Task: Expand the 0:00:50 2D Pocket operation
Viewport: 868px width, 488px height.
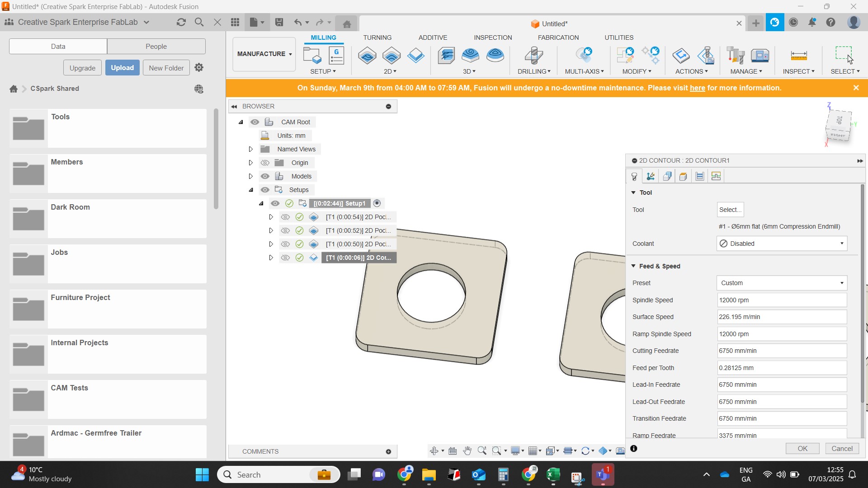Action: point(271,244)
